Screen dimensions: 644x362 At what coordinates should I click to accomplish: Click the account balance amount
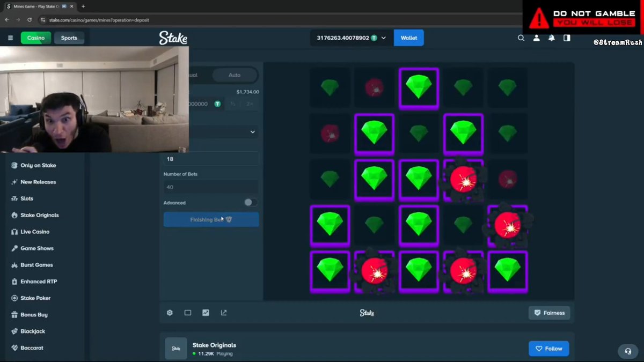(x=343, y=38)
